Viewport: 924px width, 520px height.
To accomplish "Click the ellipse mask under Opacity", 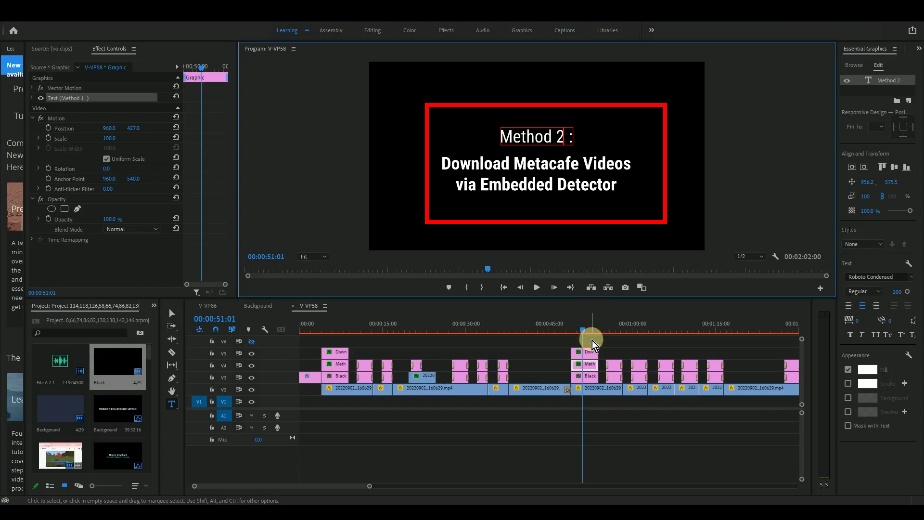I will (x=51, y=209).
